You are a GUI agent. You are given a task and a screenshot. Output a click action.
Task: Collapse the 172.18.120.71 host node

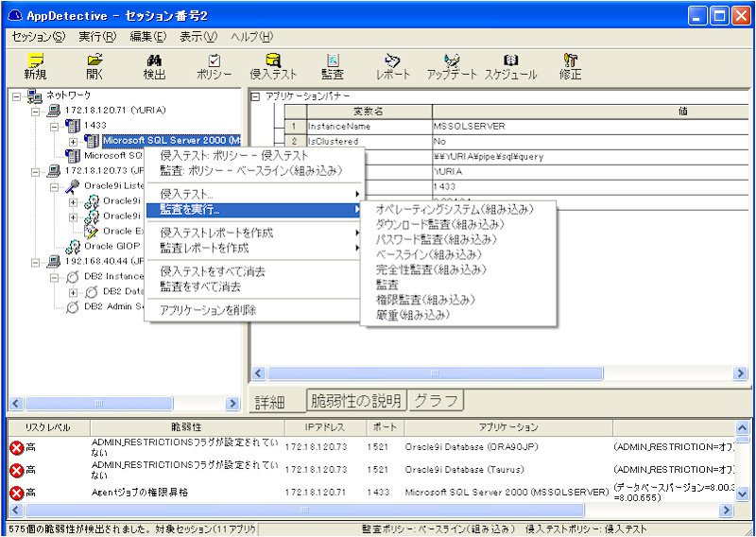(x=36, y=111)
